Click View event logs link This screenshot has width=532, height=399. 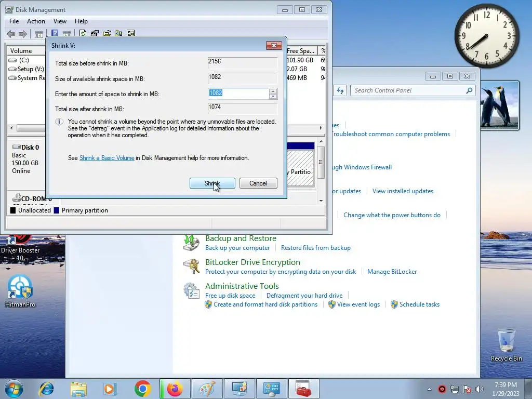(358, 304)
